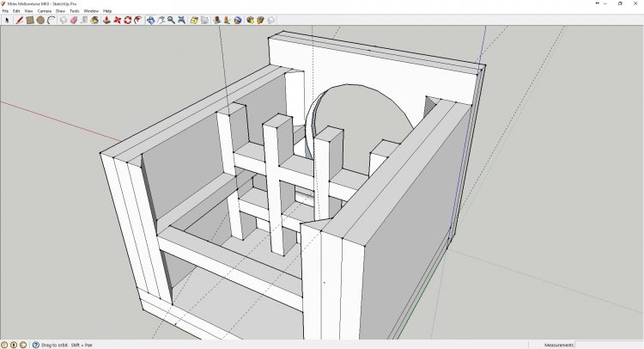Open the View menu

(28, 11)
